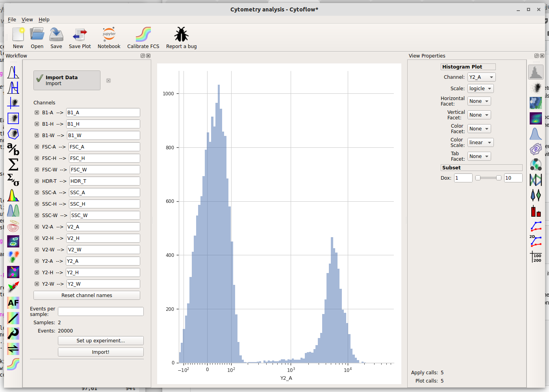Add the Color Translation arrows operation

point(13,349)
